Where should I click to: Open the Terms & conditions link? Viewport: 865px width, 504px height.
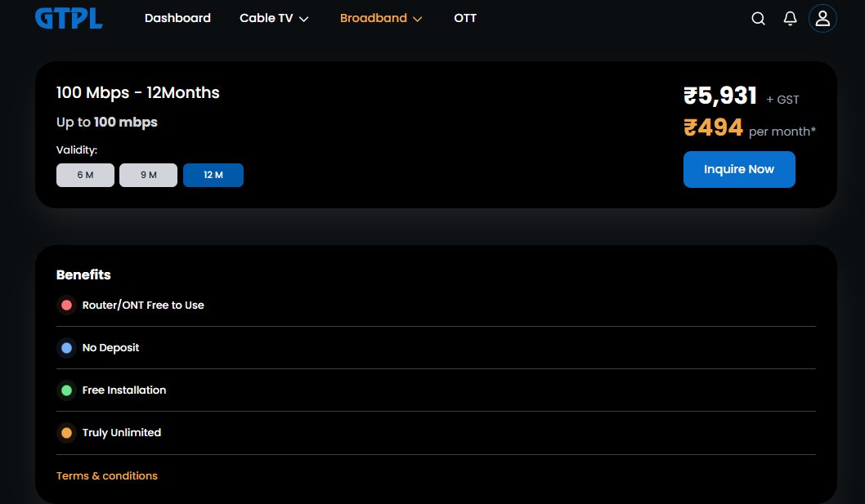click(x=107, y=476)
